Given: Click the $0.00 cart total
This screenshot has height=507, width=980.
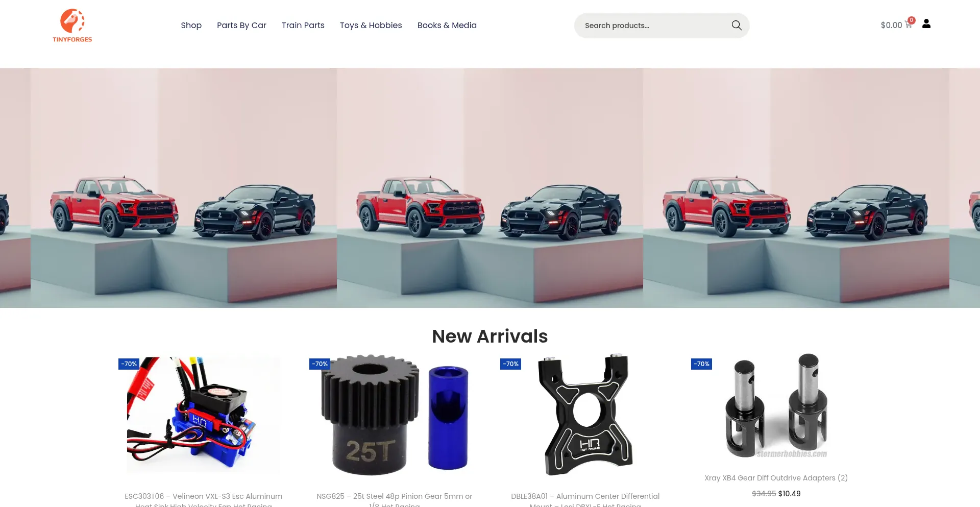Looking at the screenshot, I should pos(891,25).
